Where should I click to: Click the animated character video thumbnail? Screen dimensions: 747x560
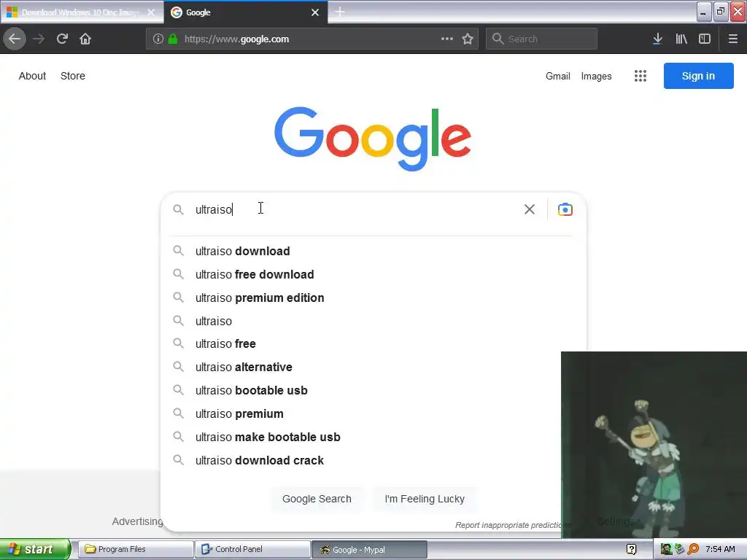[x=654, y=445]
